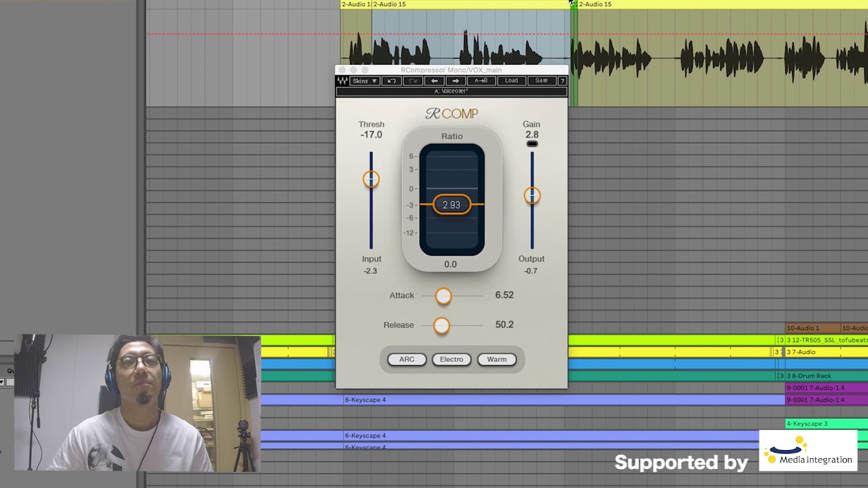Click the Ratio handle showing 2.93
The image size is (868, 488).
pyautogui.click(x=452, y=205)
